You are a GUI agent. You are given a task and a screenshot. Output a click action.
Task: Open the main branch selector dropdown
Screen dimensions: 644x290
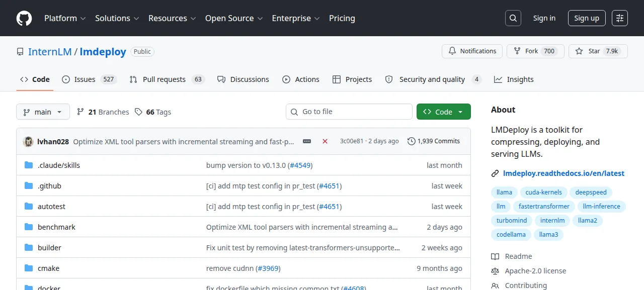click(43, 112)
